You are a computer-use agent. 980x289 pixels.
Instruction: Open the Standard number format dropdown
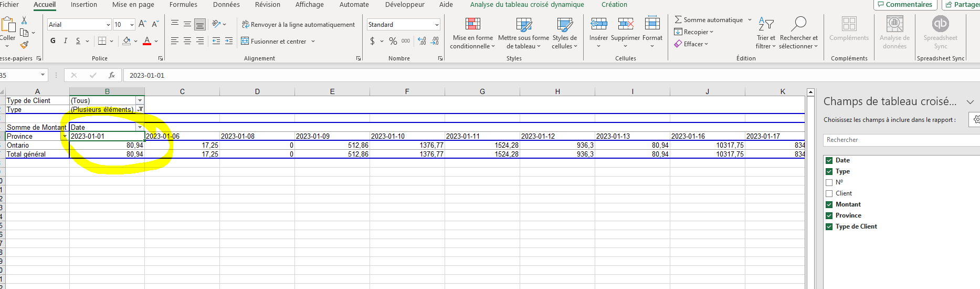(x=437, y=25)
